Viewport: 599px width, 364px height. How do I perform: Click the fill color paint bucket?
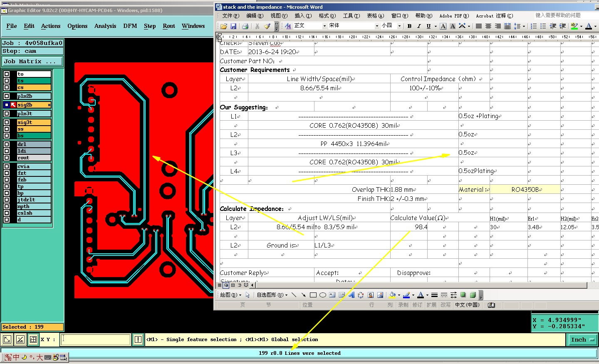tap(392, 295)
